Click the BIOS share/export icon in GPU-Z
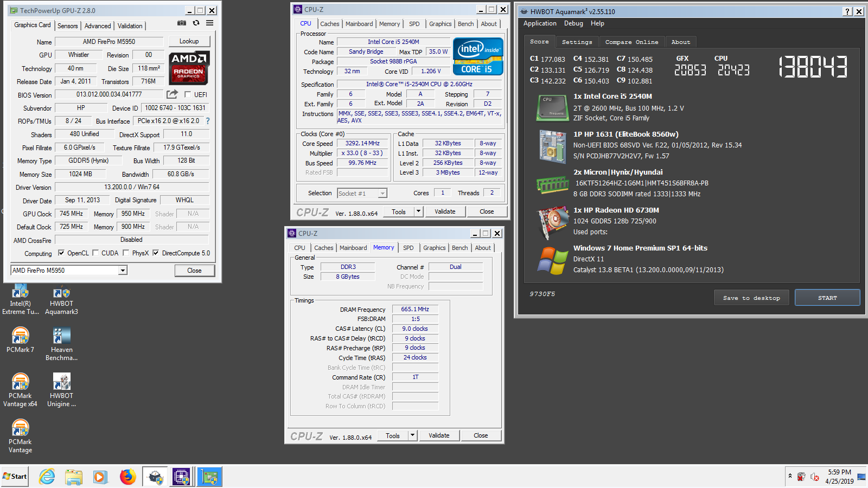The width and height of the screenshot is (868, 488). [172, 94]
